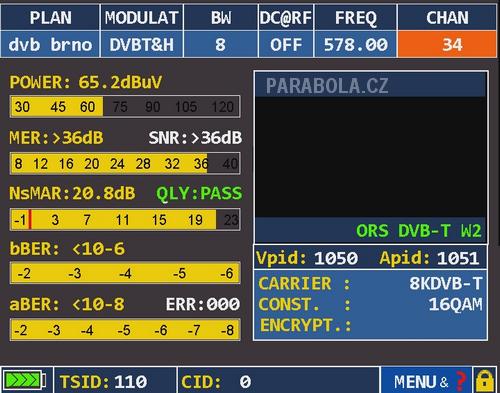Click the 'ERR:000' error counter
This screenshot has height=393, width=500.
203,304
